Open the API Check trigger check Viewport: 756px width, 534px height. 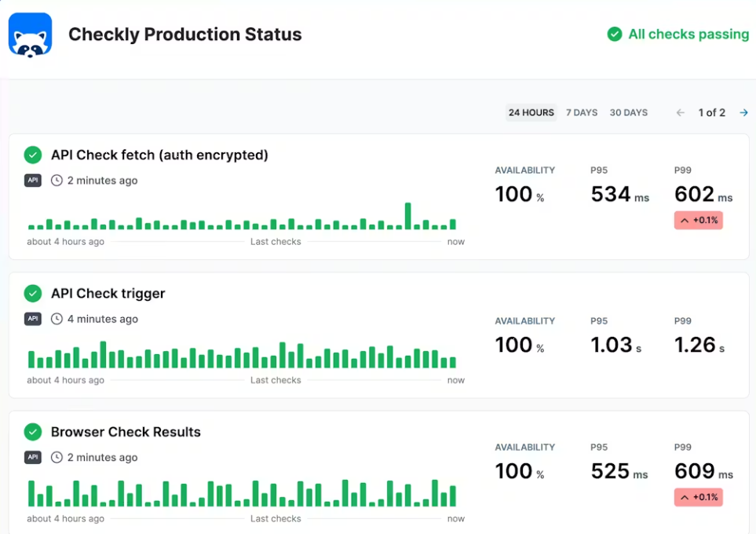pyautogui.click(x=108, y=294)
